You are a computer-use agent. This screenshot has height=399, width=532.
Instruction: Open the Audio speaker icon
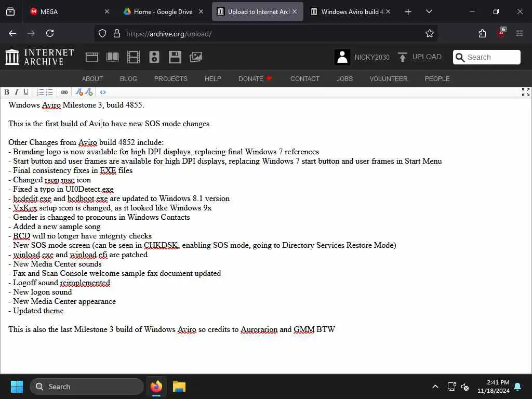(154, 57)
